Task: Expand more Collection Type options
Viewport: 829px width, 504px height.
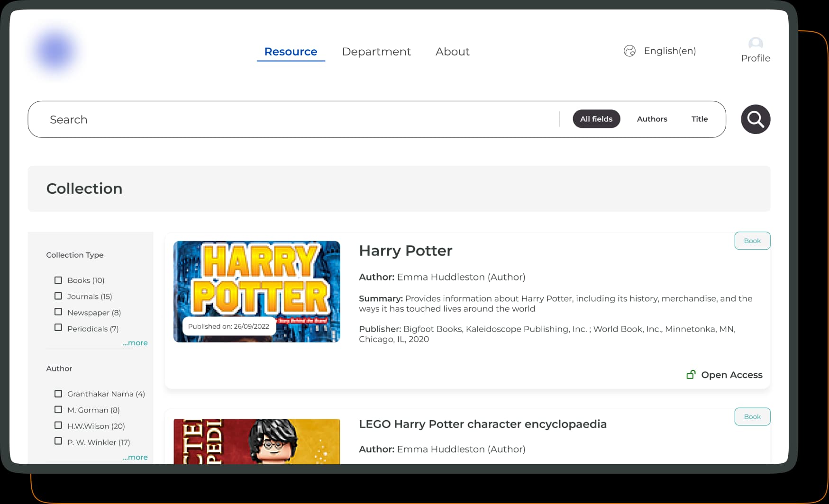Action: pyautogui.click(x=135, y=342)
